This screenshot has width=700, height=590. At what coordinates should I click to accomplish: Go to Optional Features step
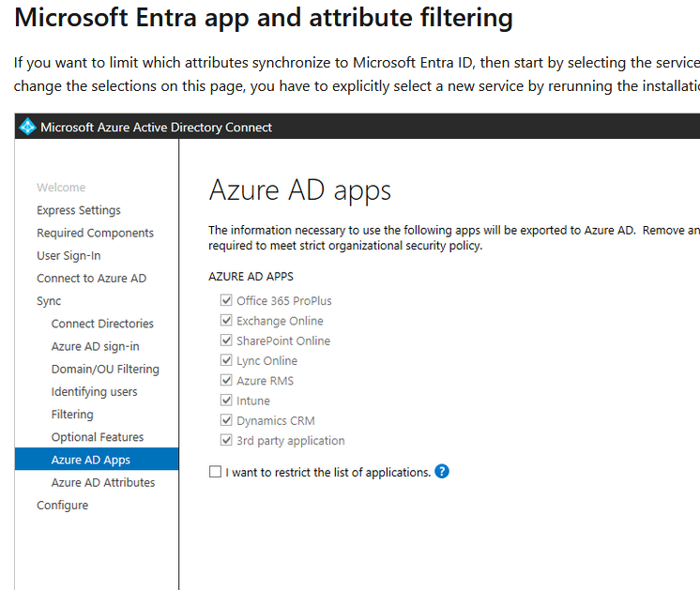tap(98, 437)
